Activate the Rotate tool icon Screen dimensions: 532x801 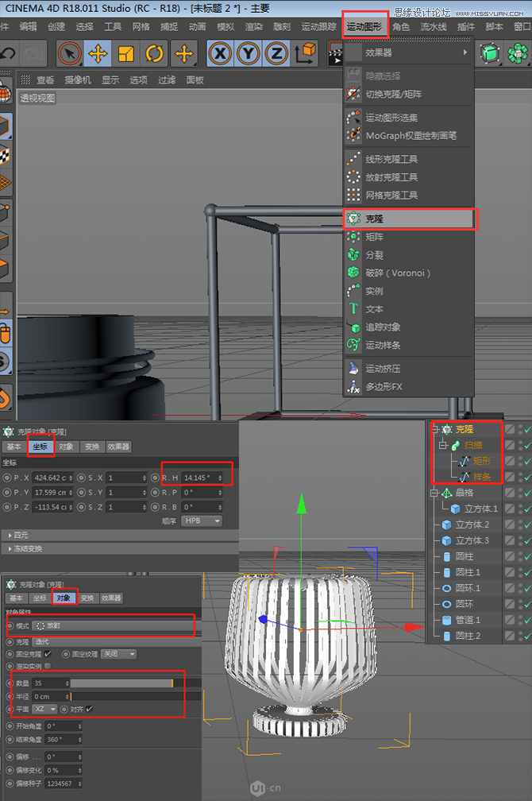(x=155, y=53)
